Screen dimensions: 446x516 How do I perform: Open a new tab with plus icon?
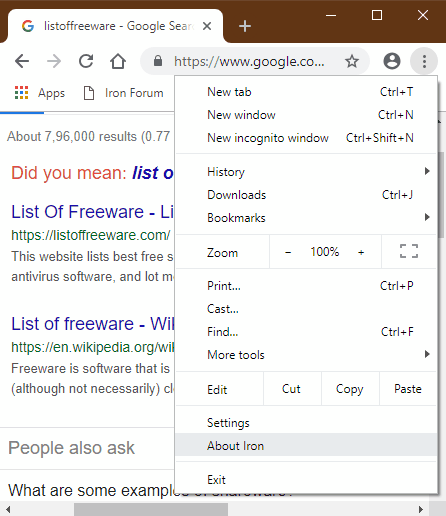point(245,26)
